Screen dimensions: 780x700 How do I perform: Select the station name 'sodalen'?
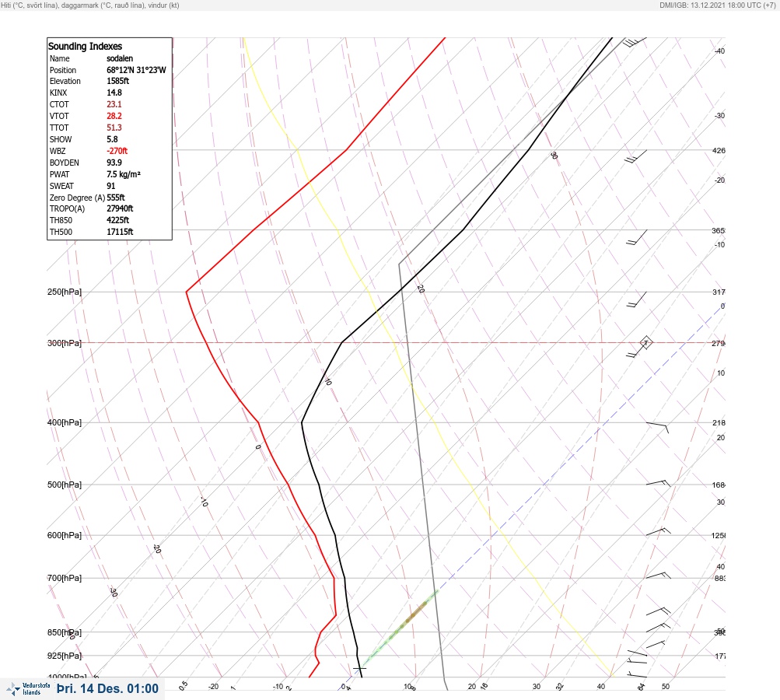(x=120, y=58)
